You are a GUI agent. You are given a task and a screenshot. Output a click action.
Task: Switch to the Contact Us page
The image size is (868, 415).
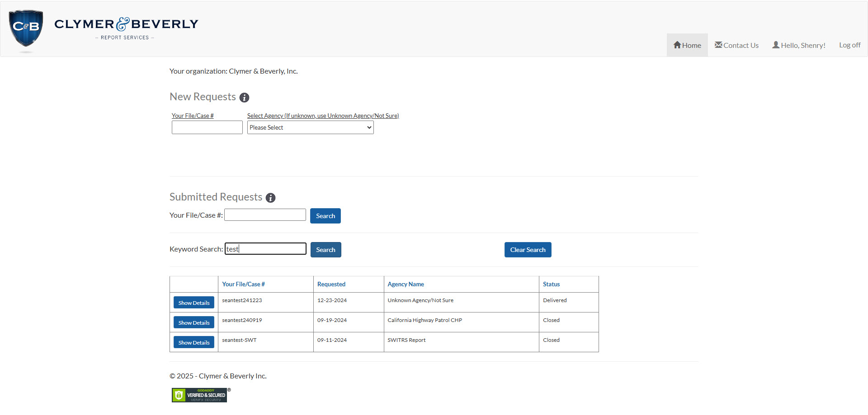(x=736, y=45)
